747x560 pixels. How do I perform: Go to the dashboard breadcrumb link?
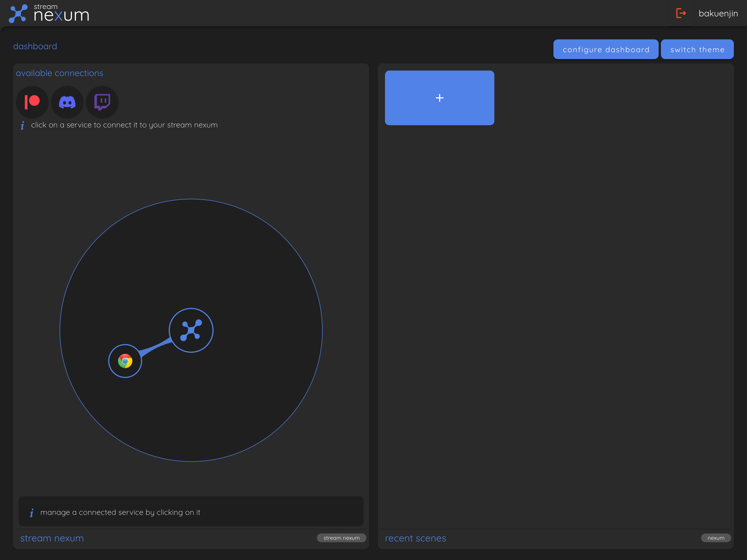[x=35, y=46]
